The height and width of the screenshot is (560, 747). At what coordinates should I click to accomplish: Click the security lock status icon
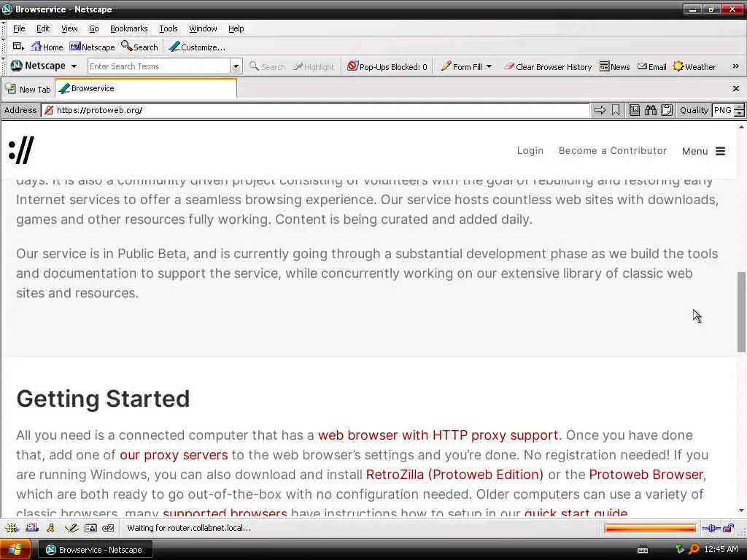click(729, 528)
